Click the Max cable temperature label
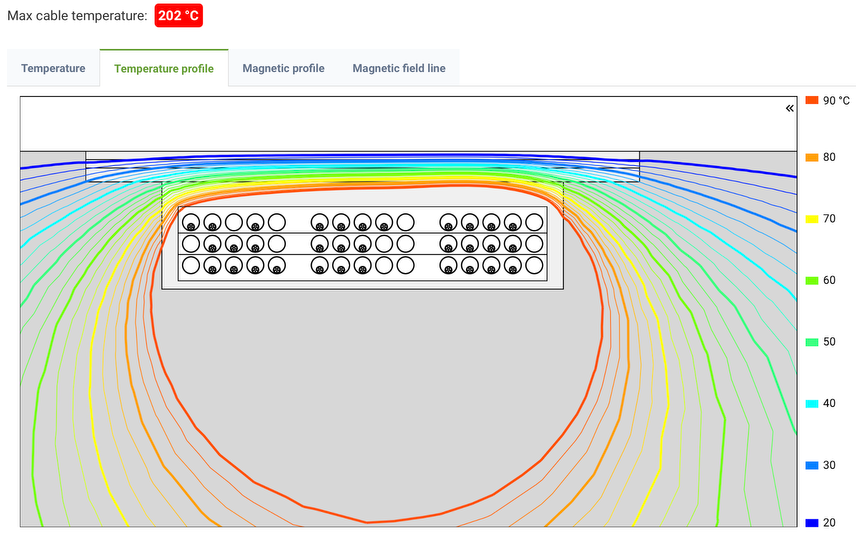The image size is (856, 540). (77, 16)
